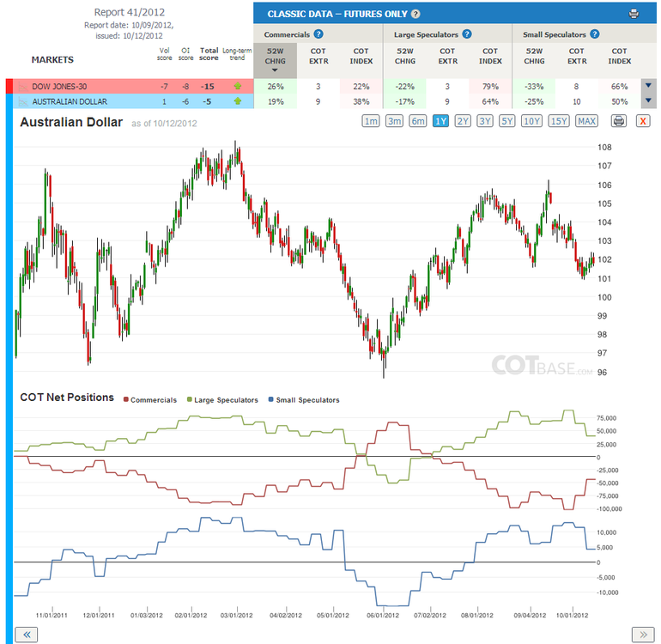The image size is (661, 644).
Task: Click Dow Jones Small Speculators 66% cell
Action: (619, 87)
